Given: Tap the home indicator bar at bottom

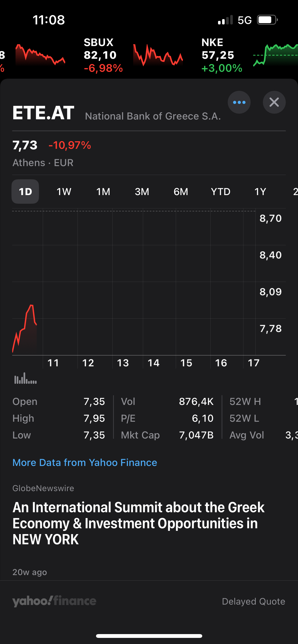Looking at the screenshot, I should point(149,636).
